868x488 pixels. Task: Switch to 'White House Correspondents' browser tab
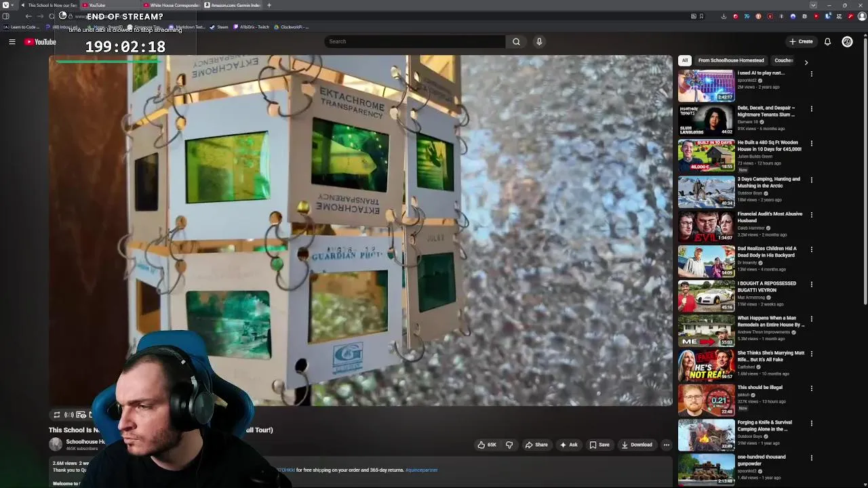tap(171, 5)
